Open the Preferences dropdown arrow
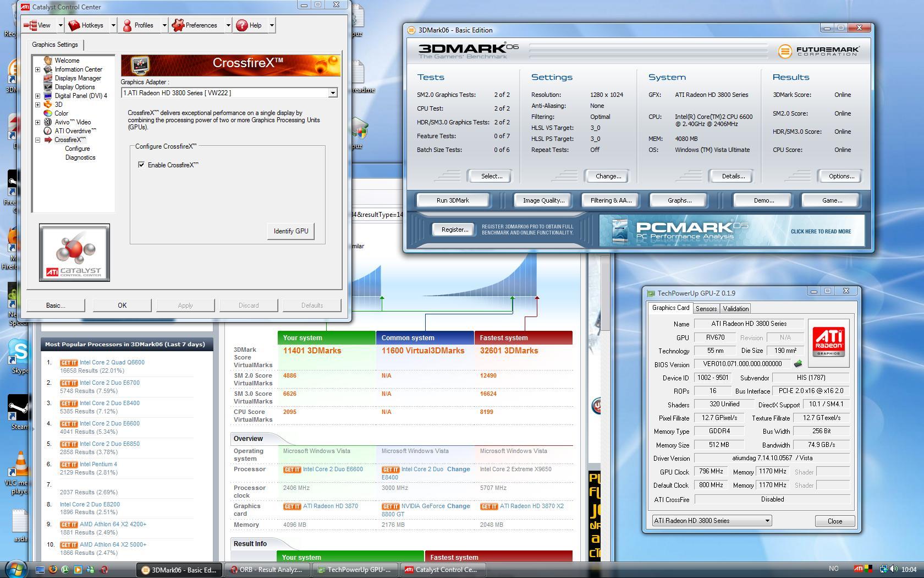924x578 pixels. 228,25
